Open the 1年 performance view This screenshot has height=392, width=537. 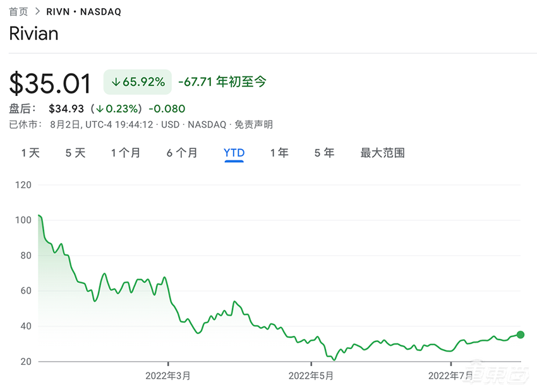pyautogui.click(x=279, y=153)
